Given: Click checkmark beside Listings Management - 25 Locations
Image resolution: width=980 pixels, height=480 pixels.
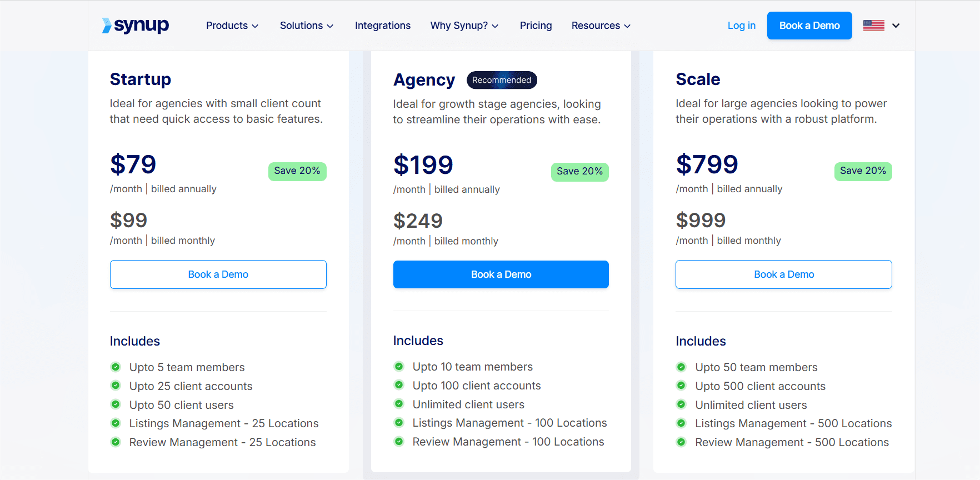Looking at the screenshot, I should tap(116, 423).
